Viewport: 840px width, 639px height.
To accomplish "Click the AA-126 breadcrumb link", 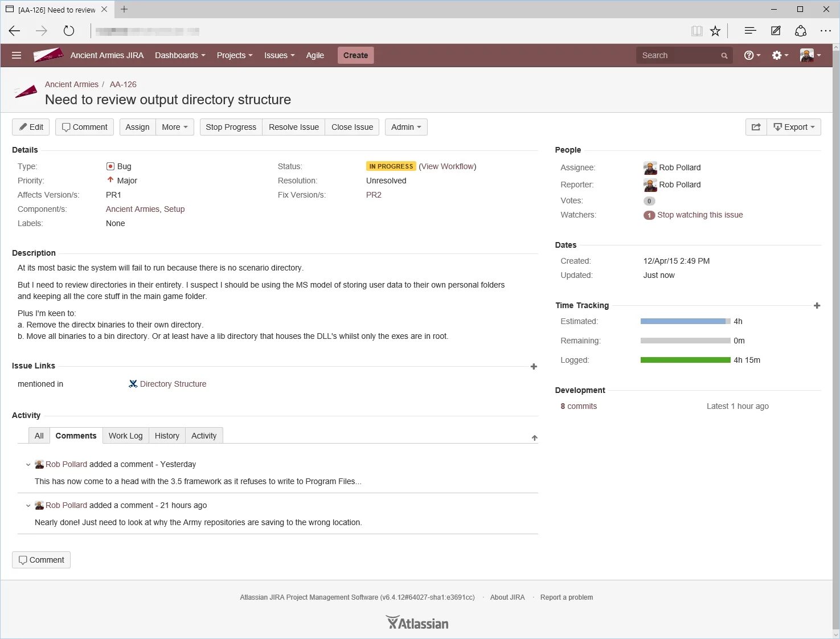I will coord(123,84).
